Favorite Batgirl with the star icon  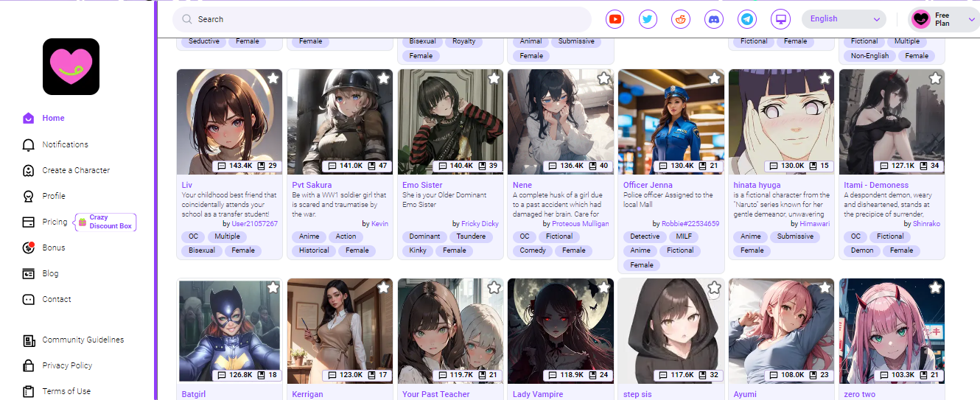click(273, 287)
